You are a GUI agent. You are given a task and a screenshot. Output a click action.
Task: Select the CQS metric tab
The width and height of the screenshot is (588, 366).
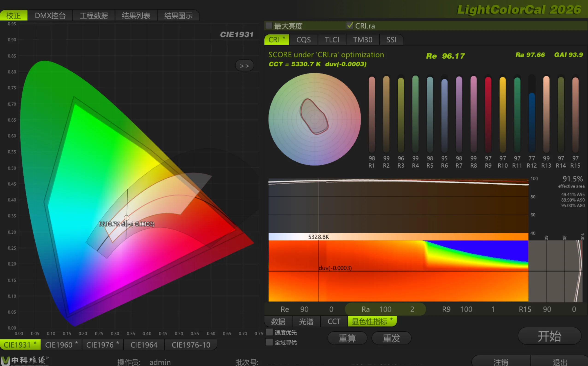(304, 39)
